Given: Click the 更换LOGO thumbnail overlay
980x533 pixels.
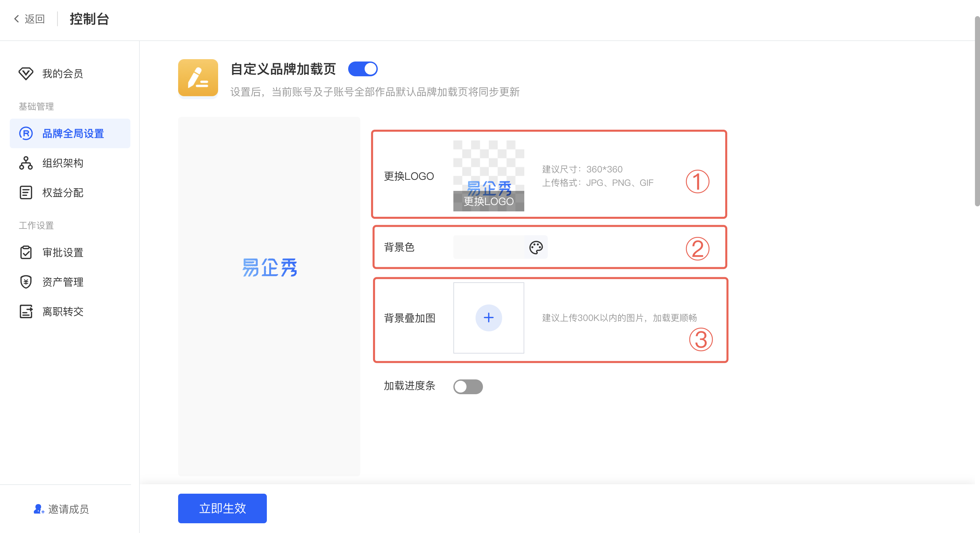Looking at the screenshot, I should (x=488, y=201).
